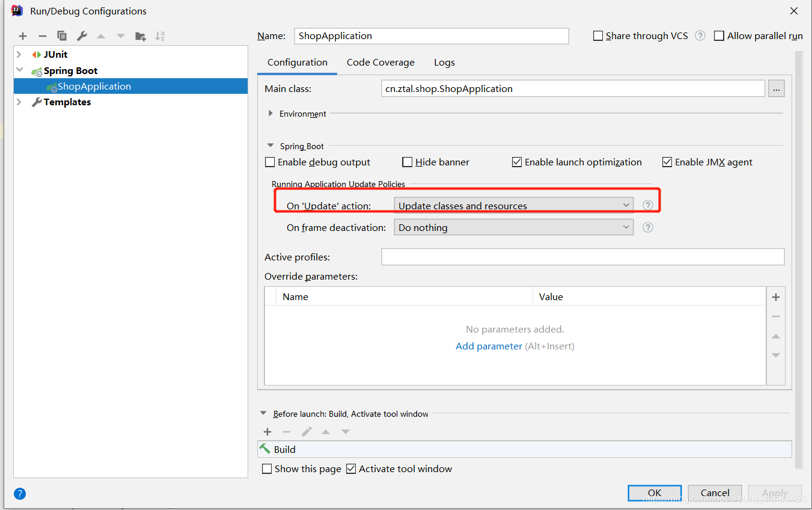Open help for On 'Update' action

click(647, 205)
